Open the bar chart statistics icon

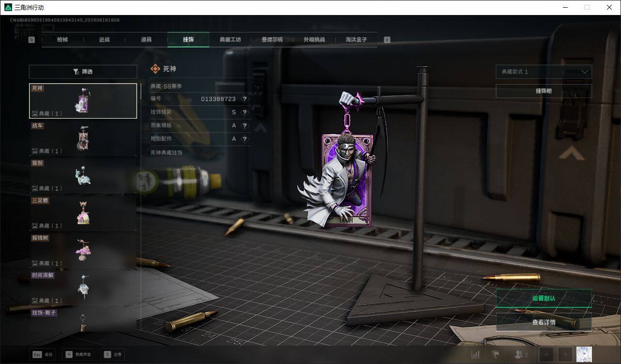pyautogui.click(x=476, y=355)
